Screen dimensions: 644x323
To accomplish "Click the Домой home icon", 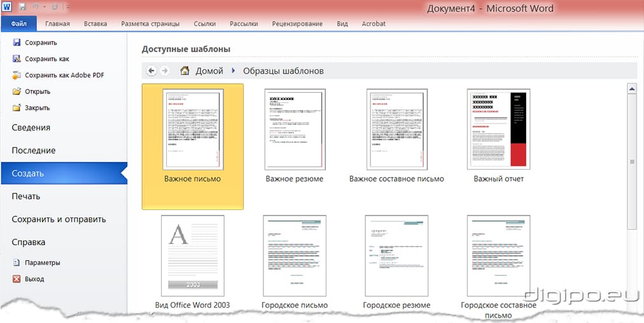I will click(185, 71).
